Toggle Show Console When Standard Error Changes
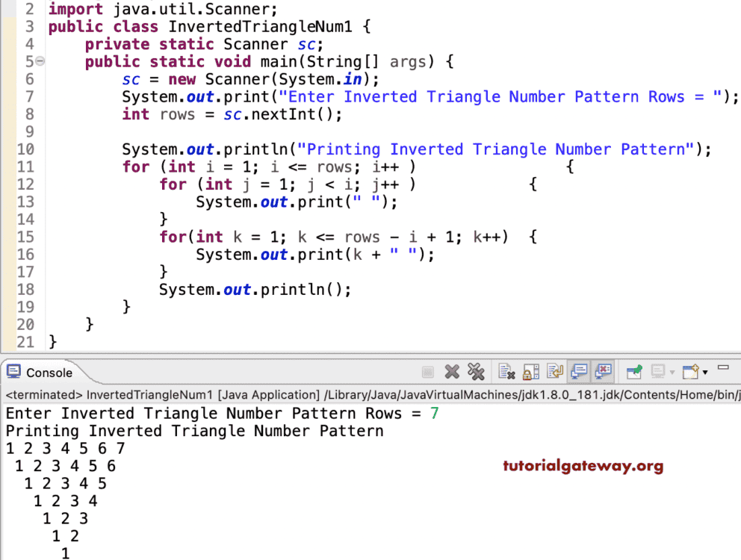This screenshot has height=560, width=741. [x=604, y=371]
